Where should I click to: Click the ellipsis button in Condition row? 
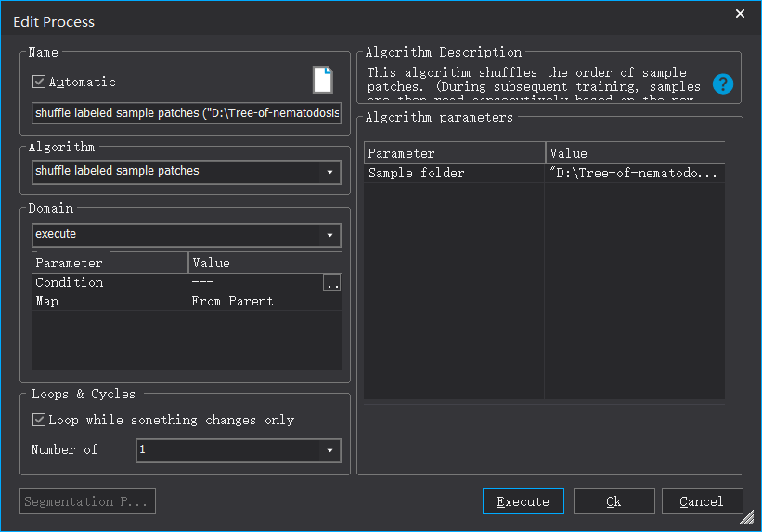331,283
